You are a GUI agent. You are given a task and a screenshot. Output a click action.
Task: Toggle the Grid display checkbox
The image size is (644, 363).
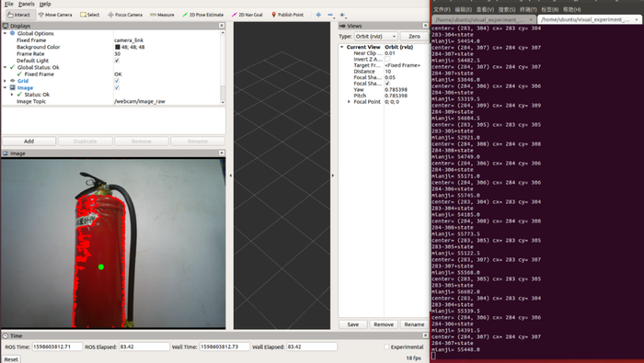click(117, 81)
